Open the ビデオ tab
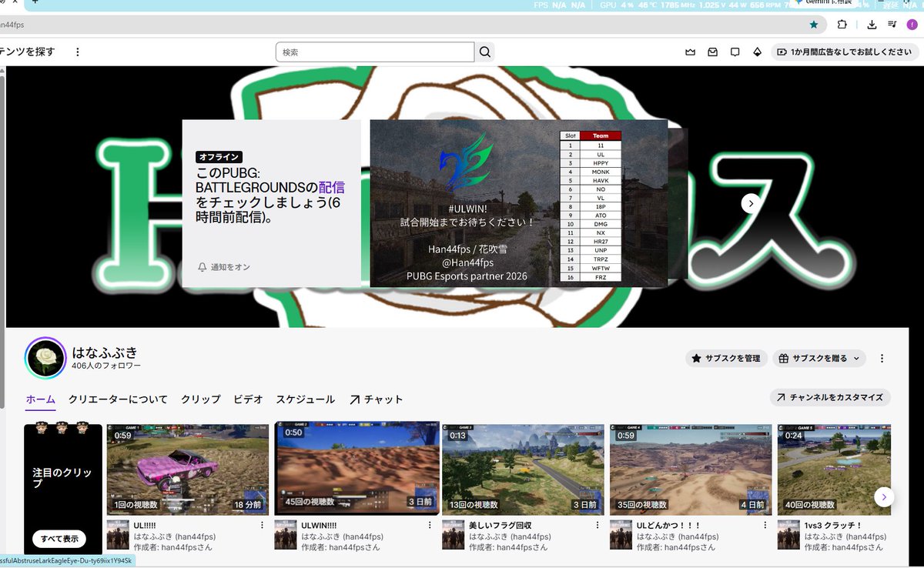This screenshot has height=568, width=924. click(248, 399)
